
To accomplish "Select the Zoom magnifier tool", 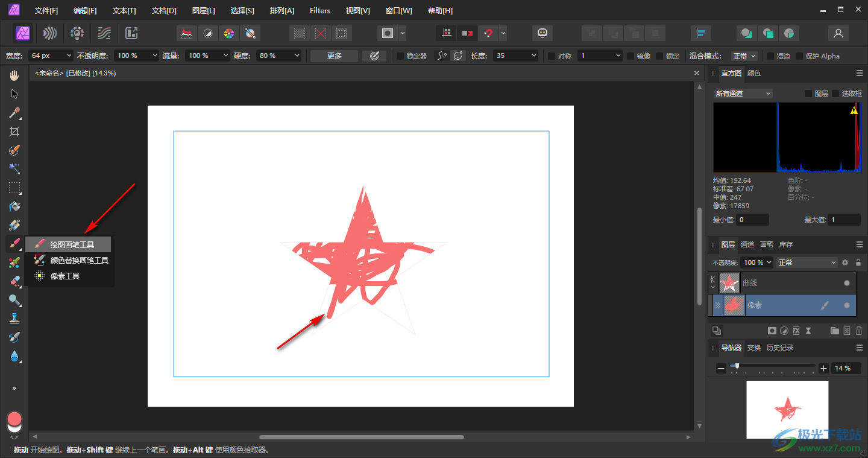I will pyautogui.click(x=15, y=300).
